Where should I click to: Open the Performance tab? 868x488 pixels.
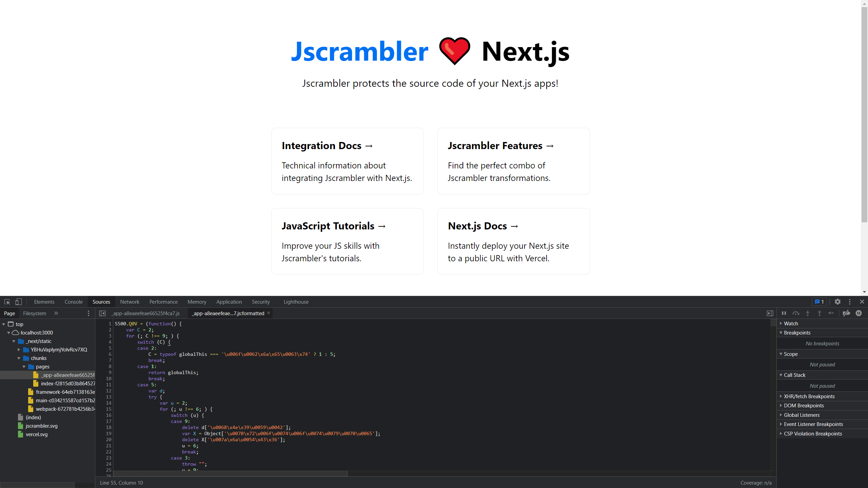tap(163, 302)
